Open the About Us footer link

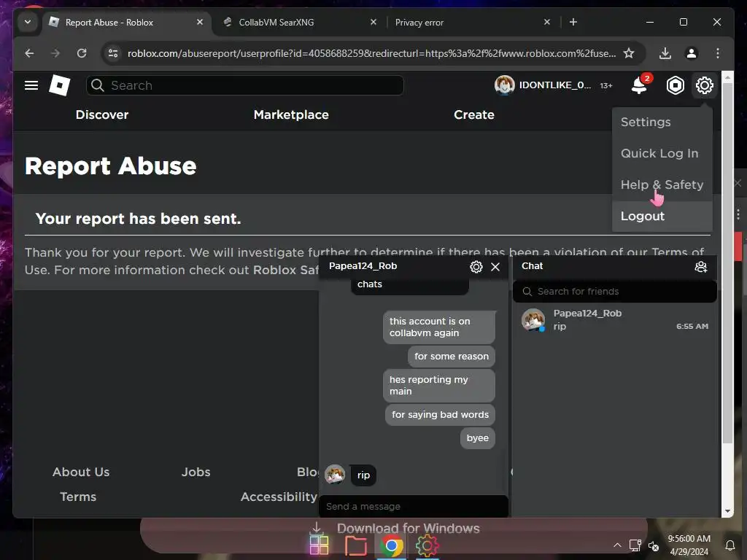pos(81,472)
